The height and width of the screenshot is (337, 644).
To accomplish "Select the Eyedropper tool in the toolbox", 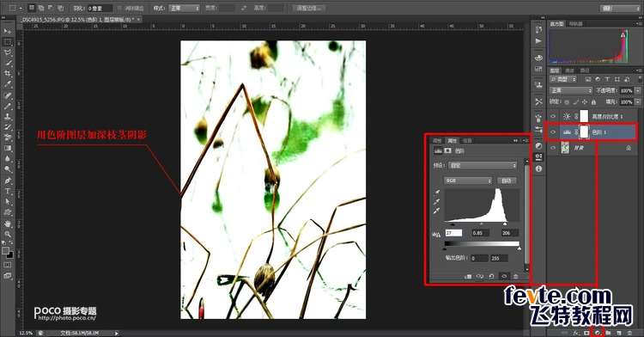I will (8, 84).
